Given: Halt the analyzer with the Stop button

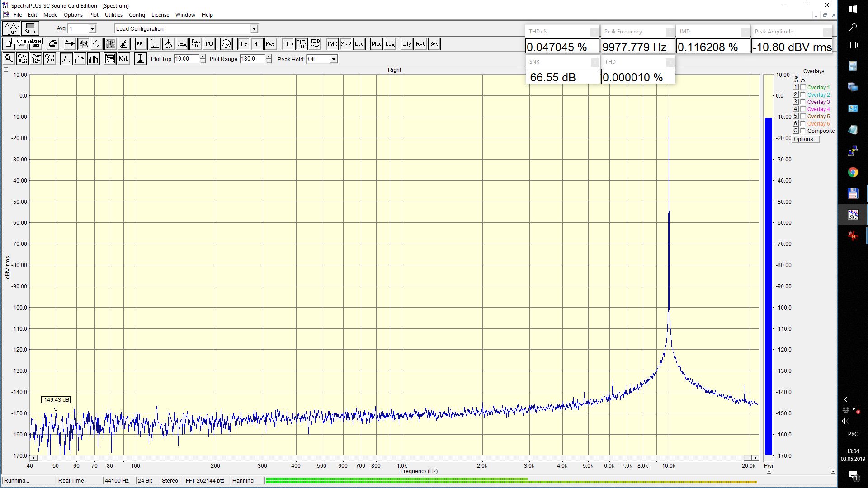Looking at the screenshot, I should (x=30, y=28).
